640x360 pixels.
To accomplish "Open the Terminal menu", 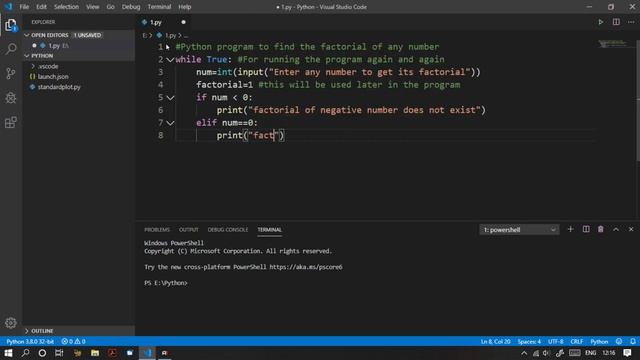I will [x=159, y=7].
